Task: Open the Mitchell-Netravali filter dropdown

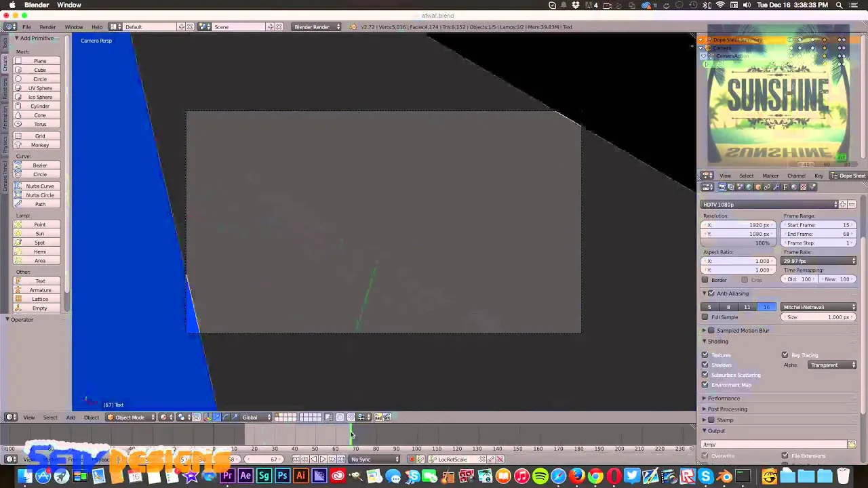Action: (819, 307)
